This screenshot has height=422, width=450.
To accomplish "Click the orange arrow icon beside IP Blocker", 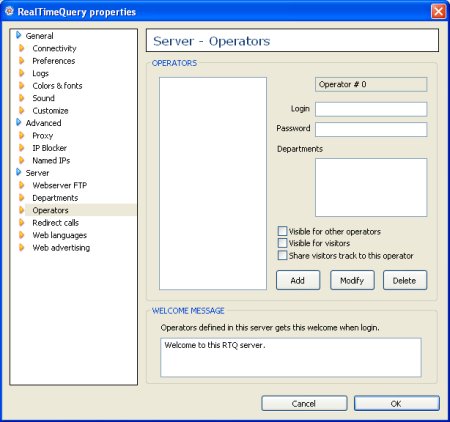I will click(x=22, y=148).
